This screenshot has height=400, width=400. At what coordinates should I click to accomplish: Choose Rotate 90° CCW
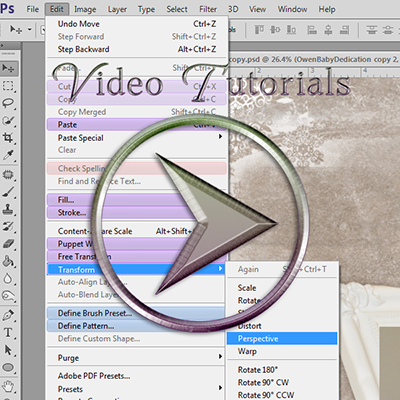pos(282,395)
